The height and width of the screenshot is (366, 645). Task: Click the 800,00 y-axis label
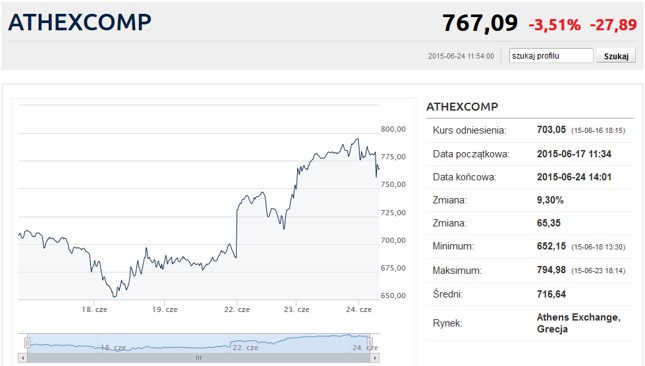point(393,129)
